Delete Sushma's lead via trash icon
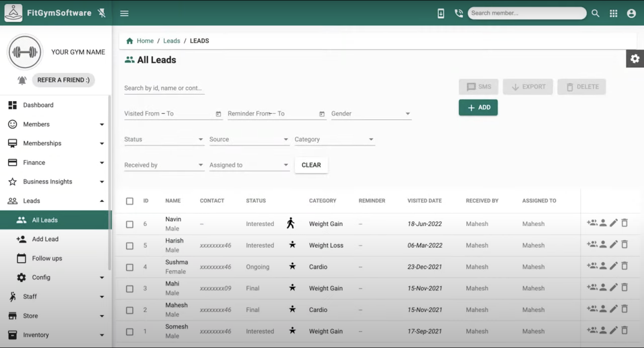 pyautogui.click(x=625, y=266)
